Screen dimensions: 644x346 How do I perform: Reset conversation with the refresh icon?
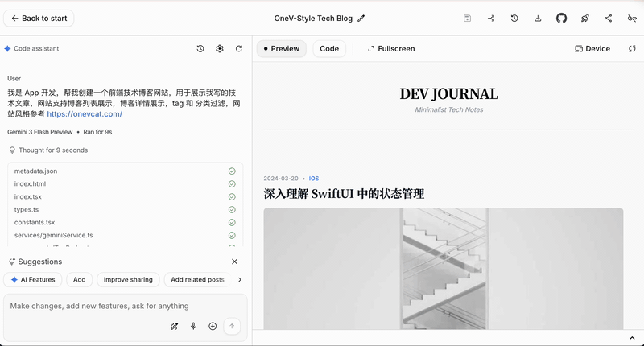point(239,48)
